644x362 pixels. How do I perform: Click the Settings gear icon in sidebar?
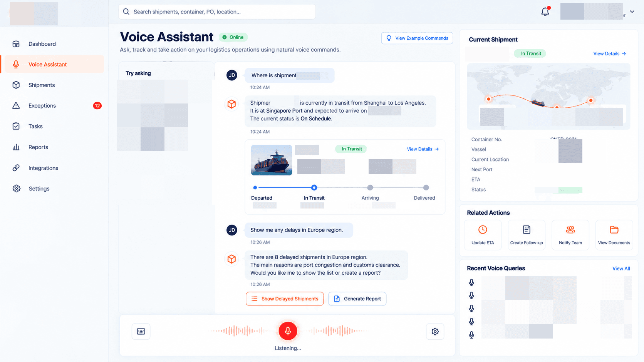(x=16, y=189)
